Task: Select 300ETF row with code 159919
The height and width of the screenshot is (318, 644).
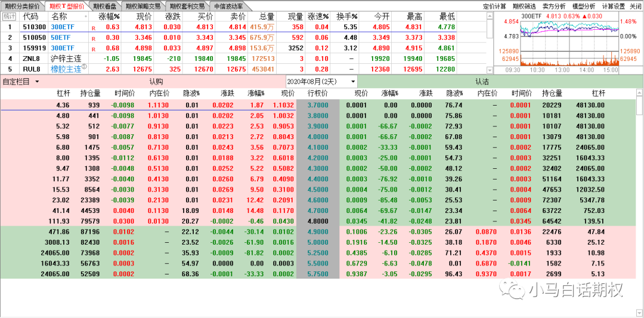Action: click(244, 48)
